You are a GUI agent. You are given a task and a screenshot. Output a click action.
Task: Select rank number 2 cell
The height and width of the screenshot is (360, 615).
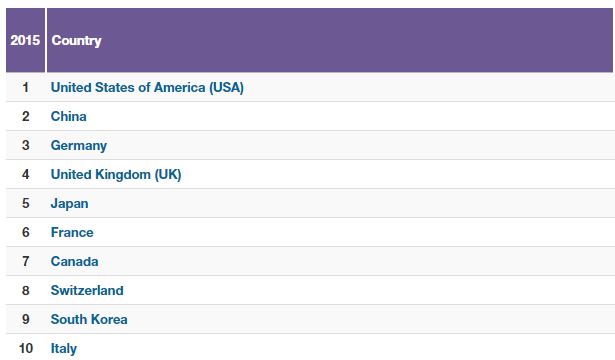click(x=25, y=116)
